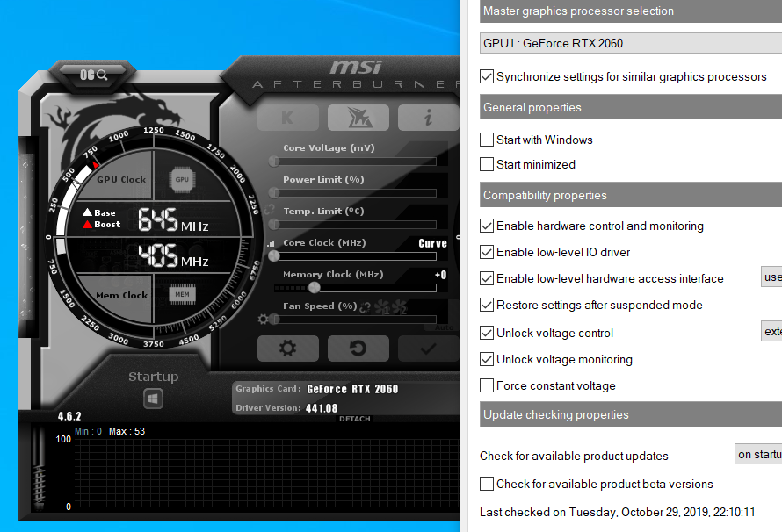The height and width of the screenshot is (532, 782).
Task: Open the product updates check dropdown
Action: pyautogui.click(x=758, y=454)
